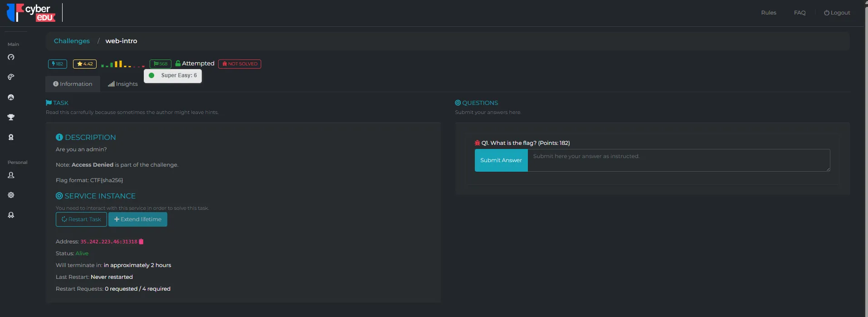The width and height of the screenshot is (868, 317).
Task: Open FAQ in the top menu
Action: (x=800, y=13)
